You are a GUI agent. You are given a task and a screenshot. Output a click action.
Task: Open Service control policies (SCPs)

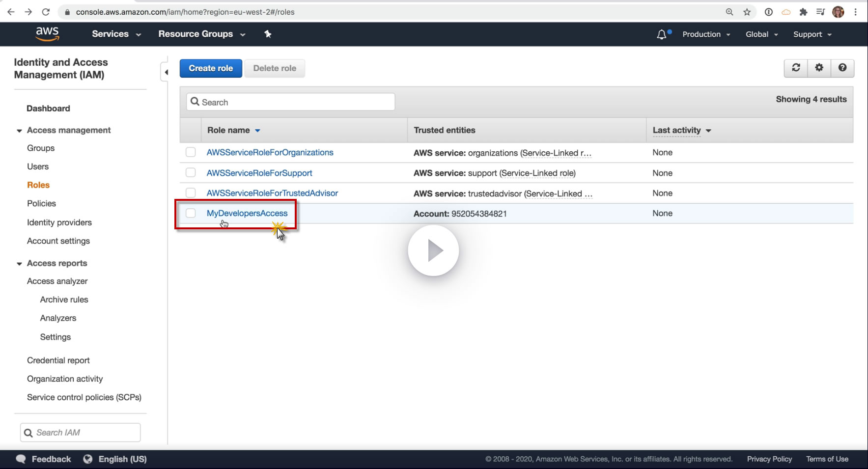(84, 397)
